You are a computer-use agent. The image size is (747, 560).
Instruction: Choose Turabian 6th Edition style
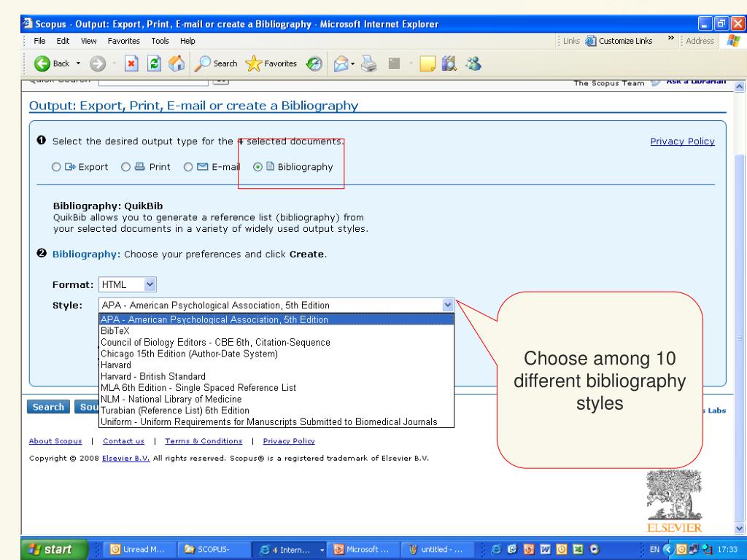[x=276, y=411]
